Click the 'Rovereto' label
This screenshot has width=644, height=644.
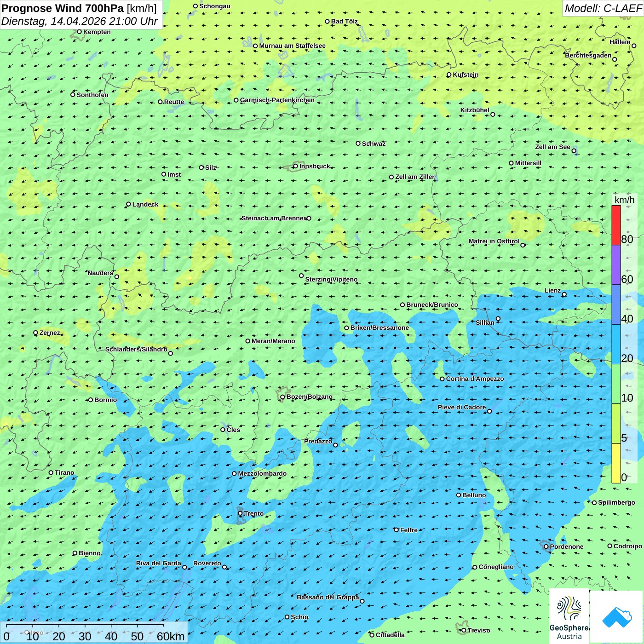click(207, 563)
